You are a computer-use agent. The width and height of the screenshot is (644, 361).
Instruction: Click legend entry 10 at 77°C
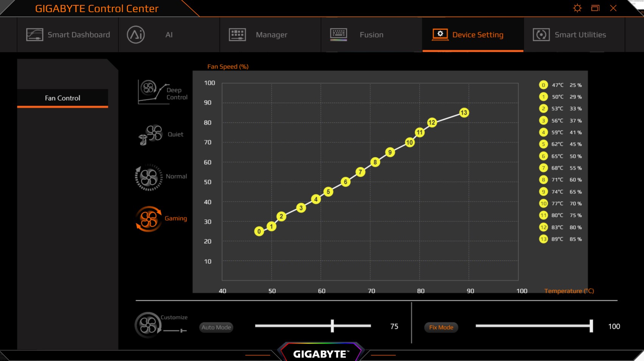pyautogui.click(x=560, y=204)
